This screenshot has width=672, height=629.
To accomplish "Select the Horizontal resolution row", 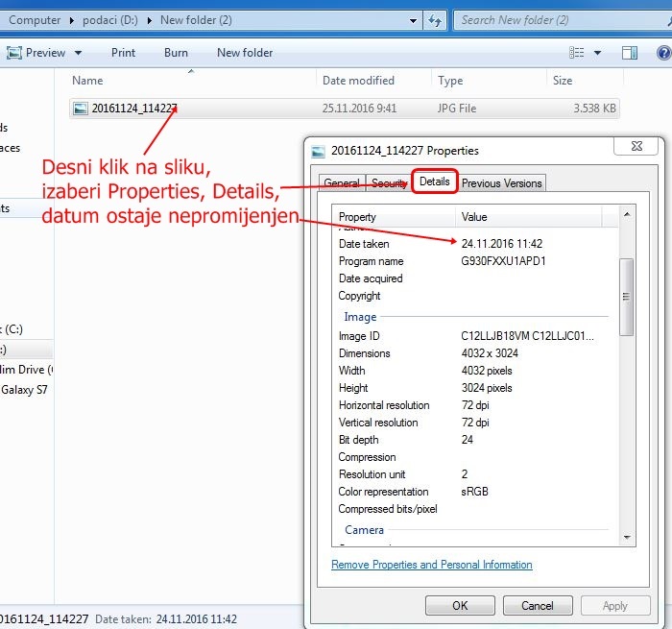I will (x=476, y=405).
